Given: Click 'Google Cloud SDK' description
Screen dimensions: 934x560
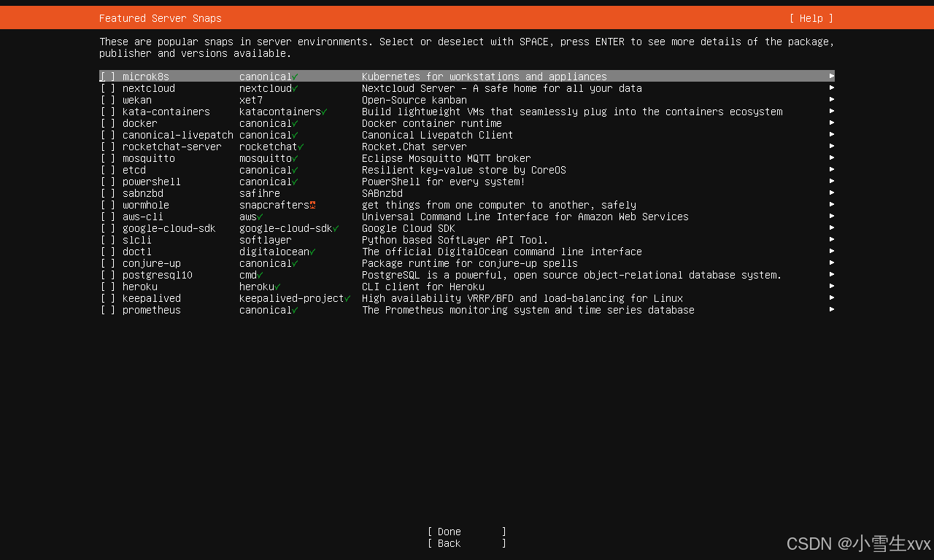Looking at the screenshot, I should tap(409, 228).
